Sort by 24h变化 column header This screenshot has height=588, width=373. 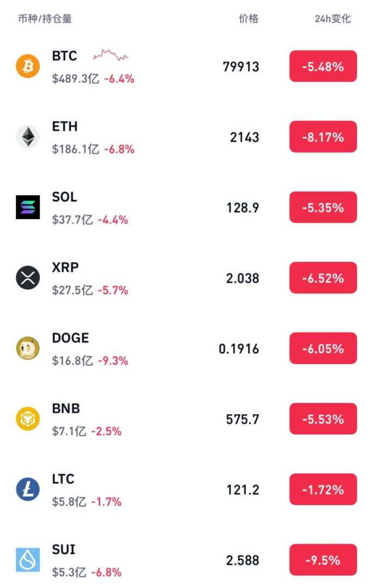coord(333,19)
